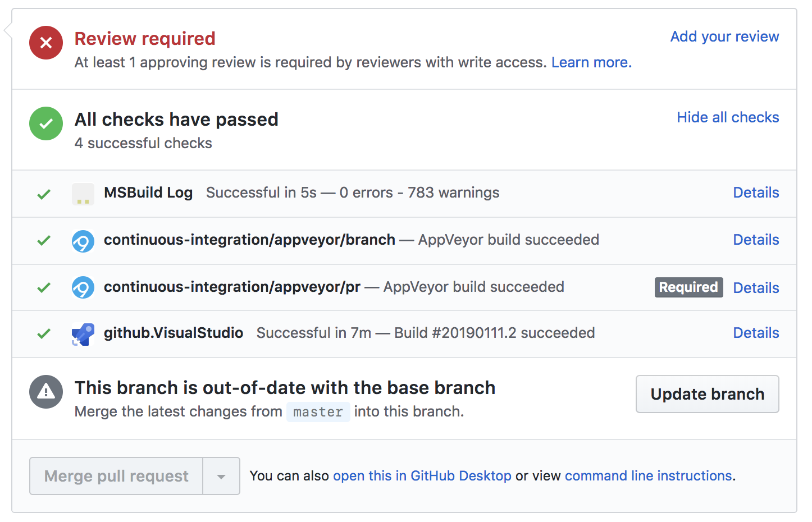The image size is (812, 522).
Task: Click the github.VisualStudio pipeline icon
Action: [x=83, y=335]
